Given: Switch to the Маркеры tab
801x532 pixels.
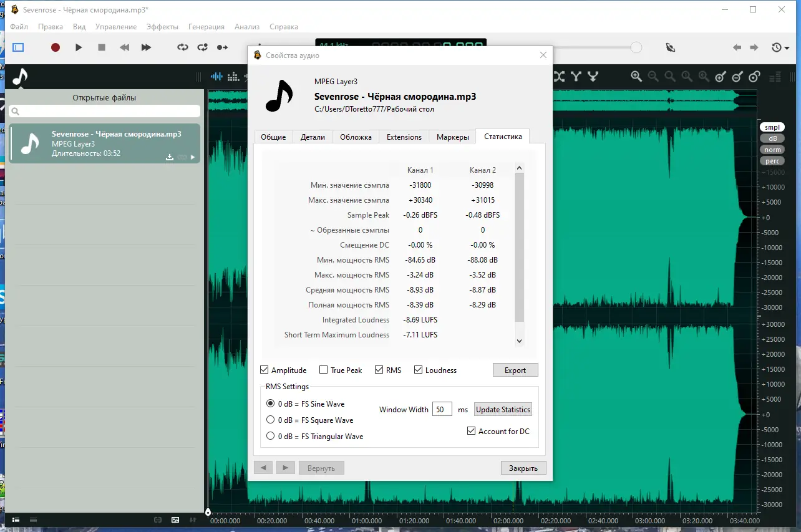Looking at the screenshot, I should point(452,137).
